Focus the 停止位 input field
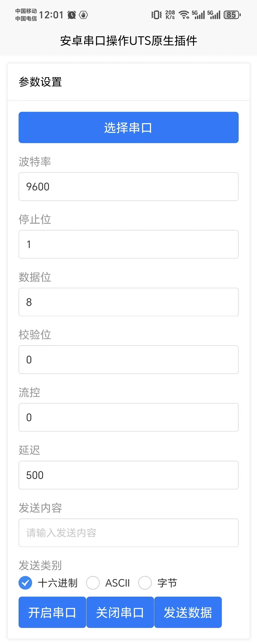This screenshot has width=257, height=644. 128,244
